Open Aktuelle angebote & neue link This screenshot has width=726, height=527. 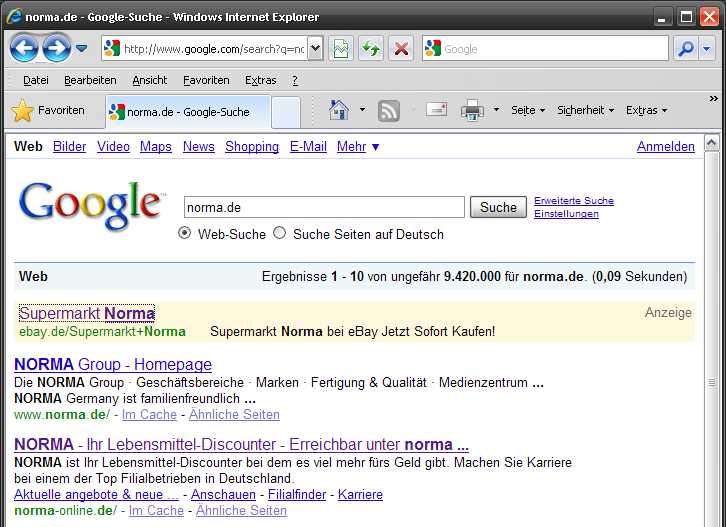pos(96,495)
